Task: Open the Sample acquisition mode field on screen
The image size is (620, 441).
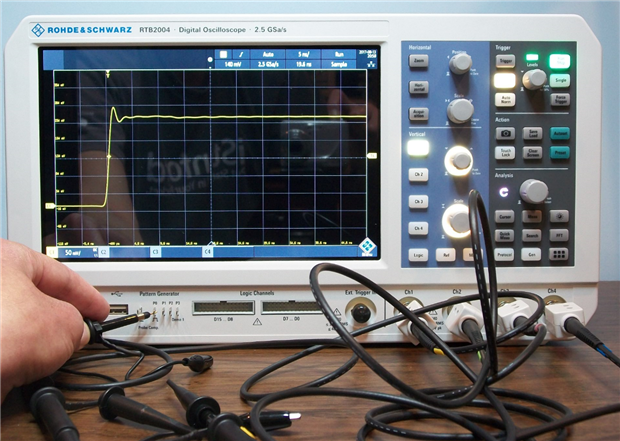Action: (x=339, y=64)
